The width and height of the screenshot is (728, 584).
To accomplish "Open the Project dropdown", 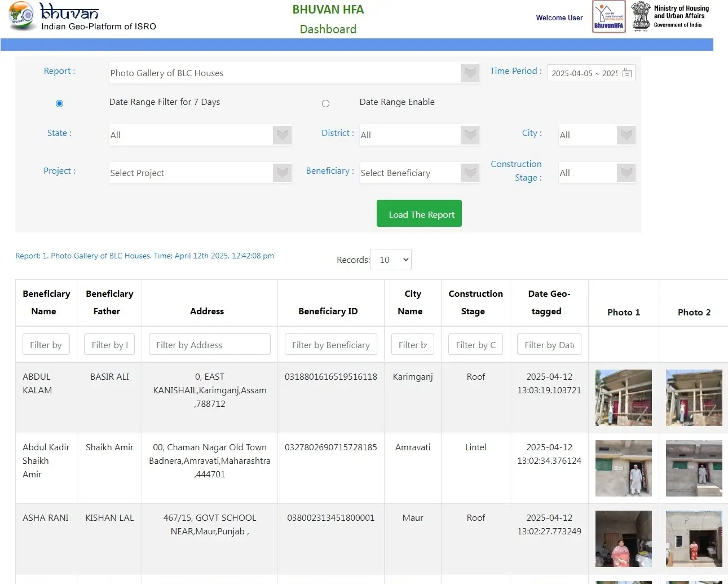I will click(x=200, y=173).
